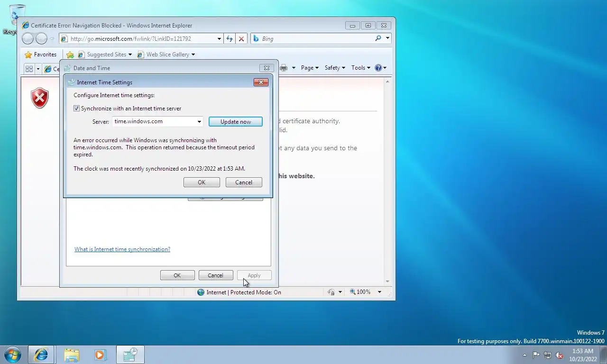Click the Refresh icon in Internet Explorer
This screenshot has width=607, height=364.
(x=230, y=39)
